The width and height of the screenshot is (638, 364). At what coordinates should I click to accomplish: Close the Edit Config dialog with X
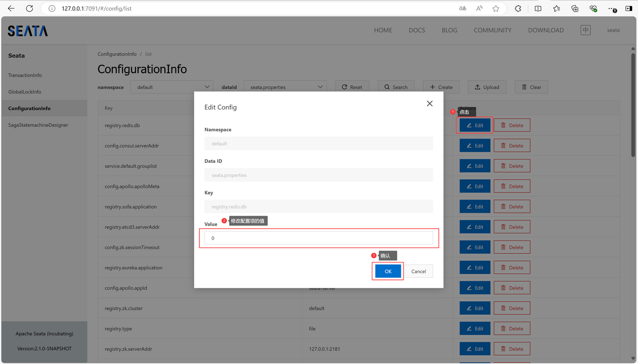430,104
